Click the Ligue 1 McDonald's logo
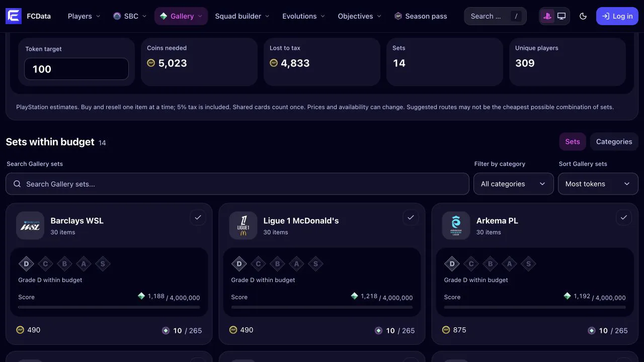644x362 pixels. (x=243, y=225)
